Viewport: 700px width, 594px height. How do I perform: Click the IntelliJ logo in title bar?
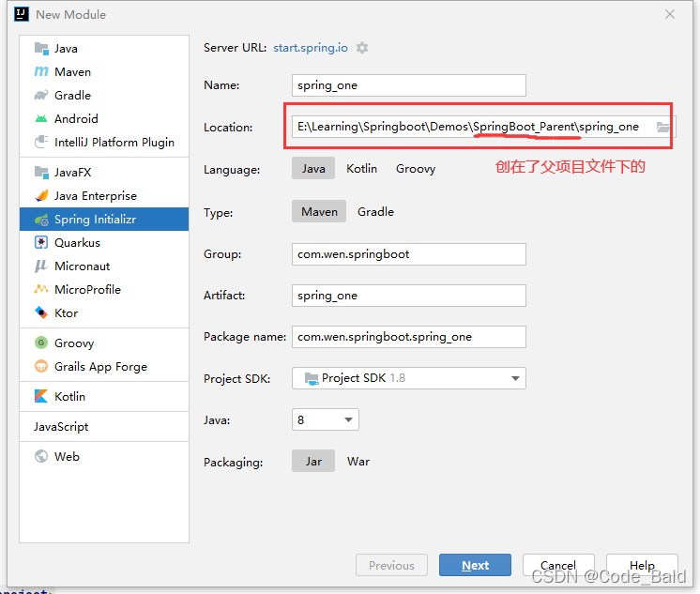[22, 14]
